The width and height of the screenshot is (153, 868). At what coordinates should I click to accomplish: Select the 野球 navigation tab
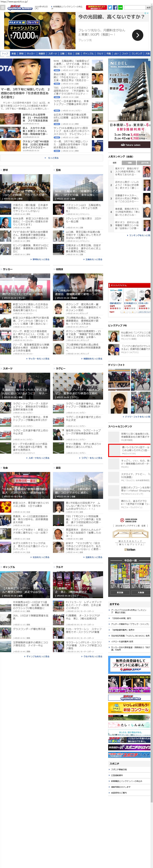click(x=21, y=54)
